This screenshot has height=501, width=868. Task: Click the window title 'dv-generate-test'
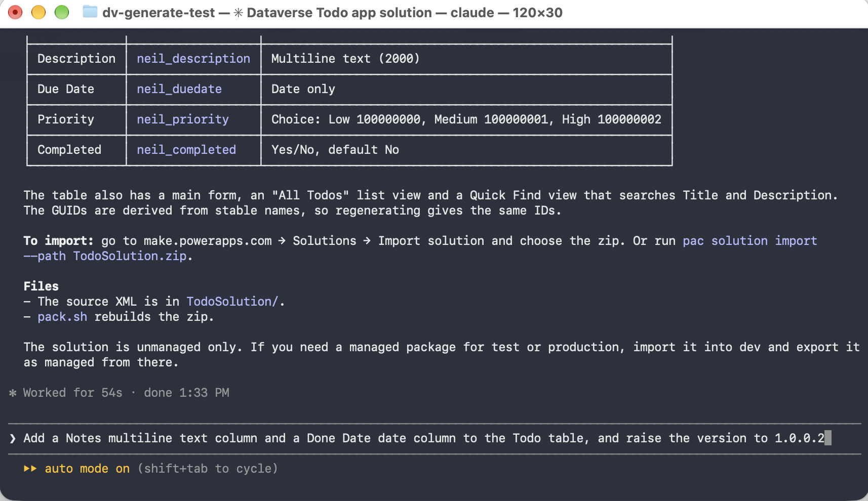(159, 13)
